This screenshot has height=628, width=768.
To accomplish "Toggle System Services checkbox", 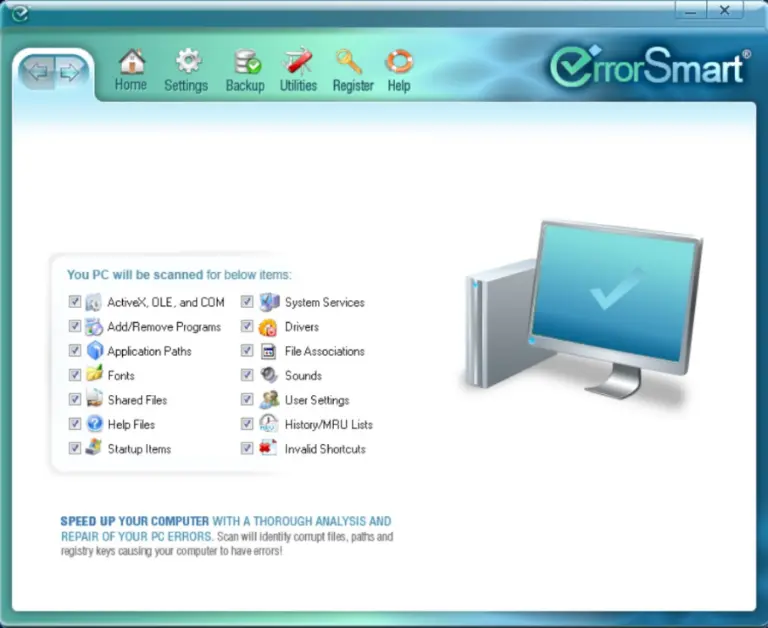I will pos(247,301).
